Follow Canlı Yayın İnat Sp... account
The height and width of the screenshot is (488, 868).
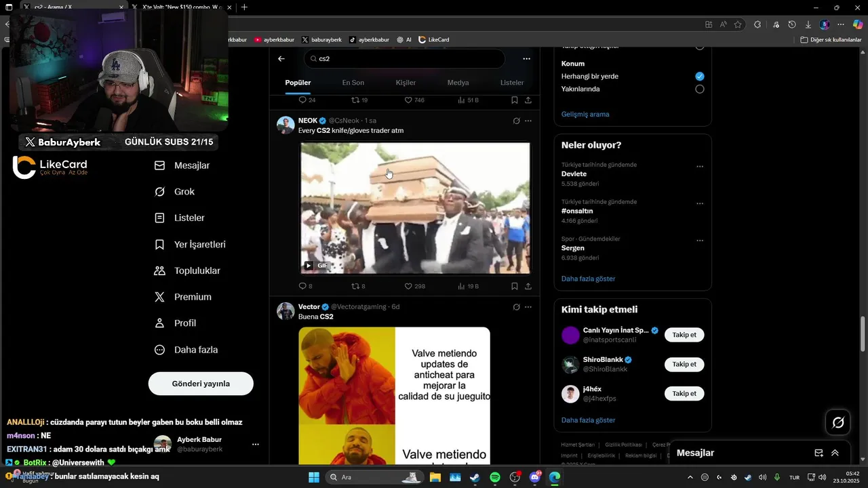(x=684, y=335)
